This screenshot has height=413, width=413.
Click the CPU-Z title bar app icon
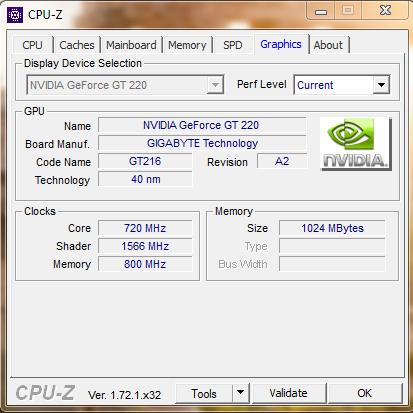click(x=15, y=15)
